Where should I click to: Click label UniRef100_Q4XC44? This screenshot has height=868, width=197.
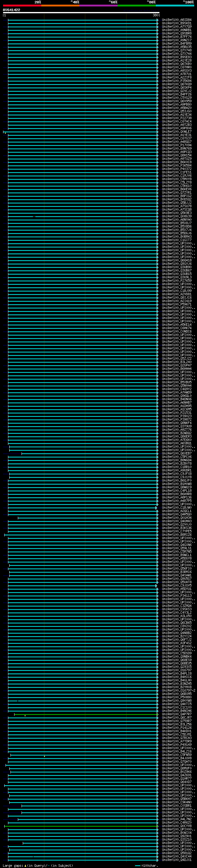coord(177,857)
